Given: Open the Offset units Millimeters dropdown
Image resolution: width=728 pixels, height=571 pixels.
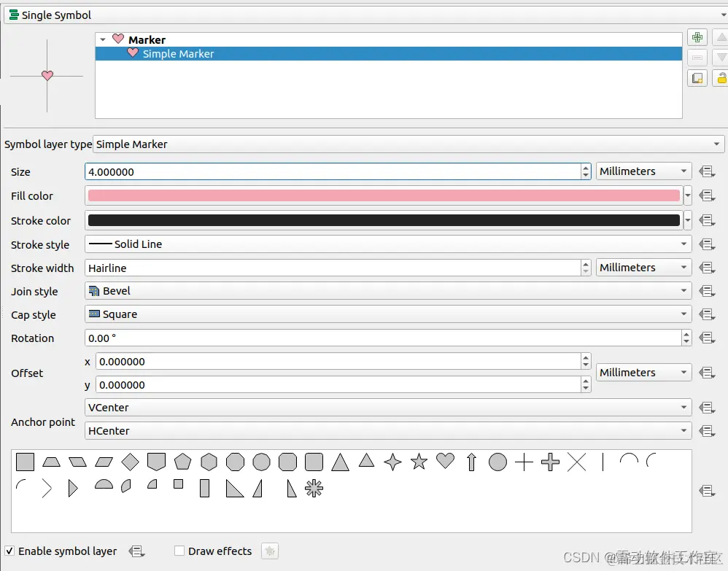Looking at the screenshot, I should (x=643, y=373).
